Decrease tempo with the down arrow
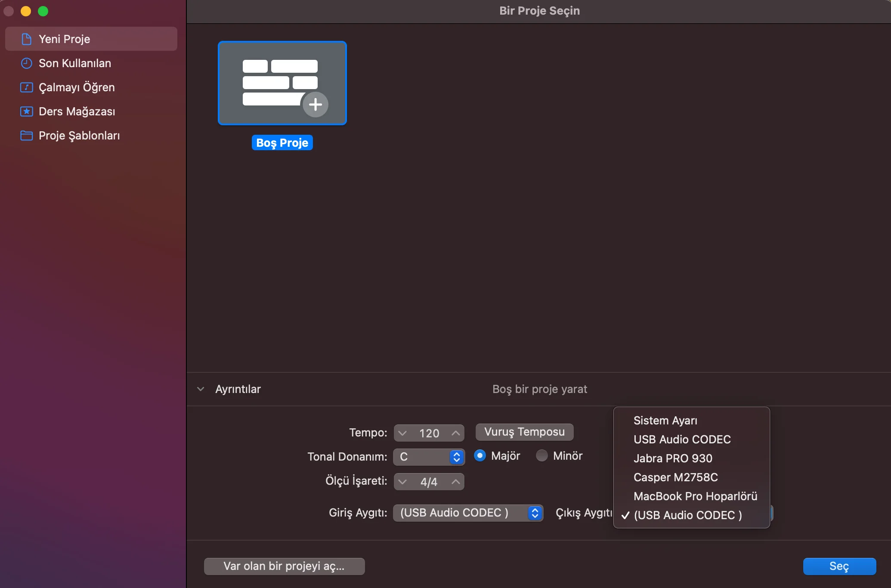This screenshot has width=891, height=588. coord(402,433)
